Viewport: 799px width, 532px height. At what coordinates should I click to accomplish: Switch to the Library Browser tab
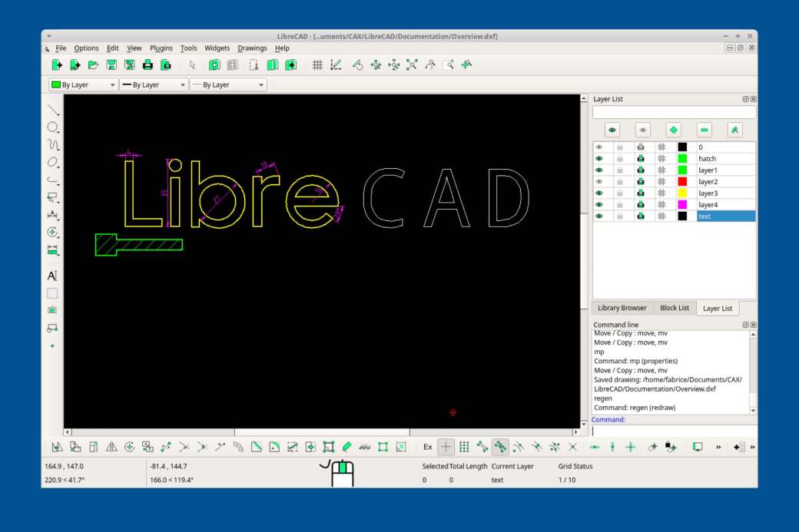[622, 308]
